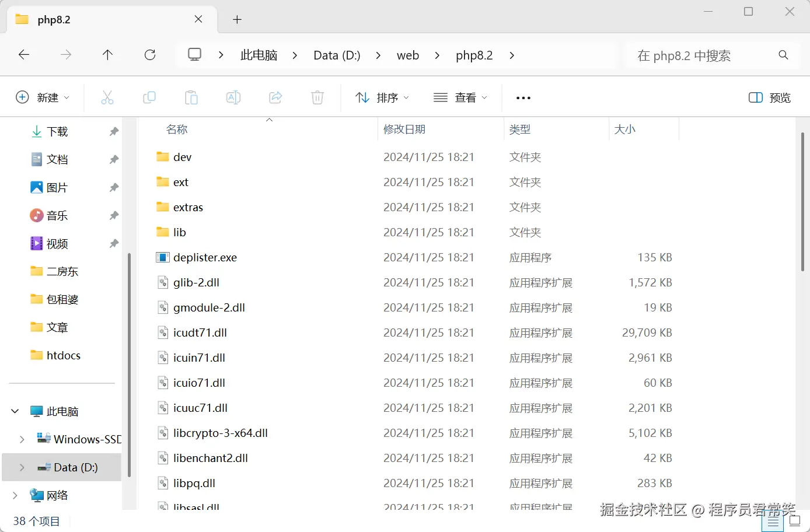Select the ext folder

[181, 182]
